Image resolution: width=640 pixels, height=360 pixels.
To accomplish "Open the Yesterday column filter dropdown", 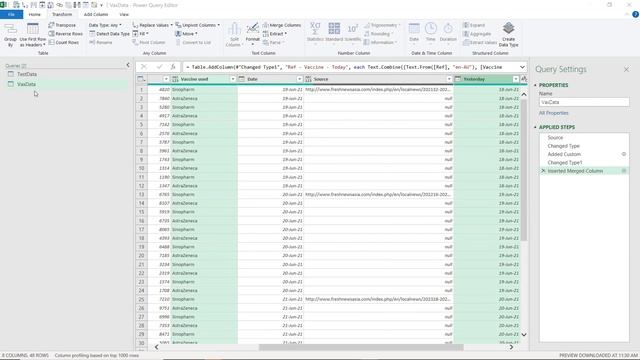I will [516, 79].
